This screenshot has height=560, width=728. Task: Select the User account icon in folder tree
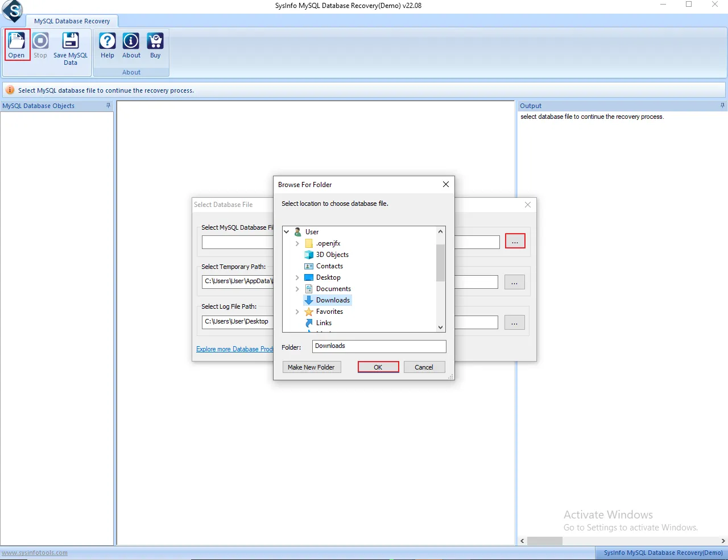click(298, 232)
